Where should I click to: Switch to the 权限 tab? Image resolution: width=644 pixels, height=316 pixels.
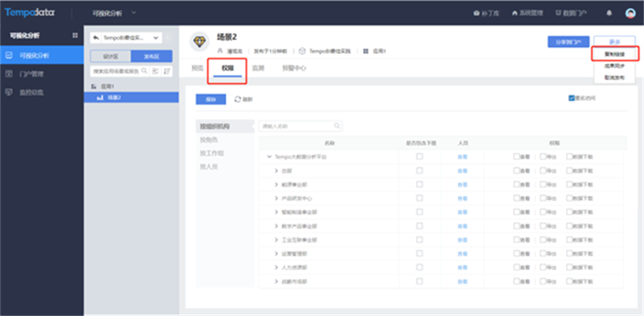(x=228, y=68)
